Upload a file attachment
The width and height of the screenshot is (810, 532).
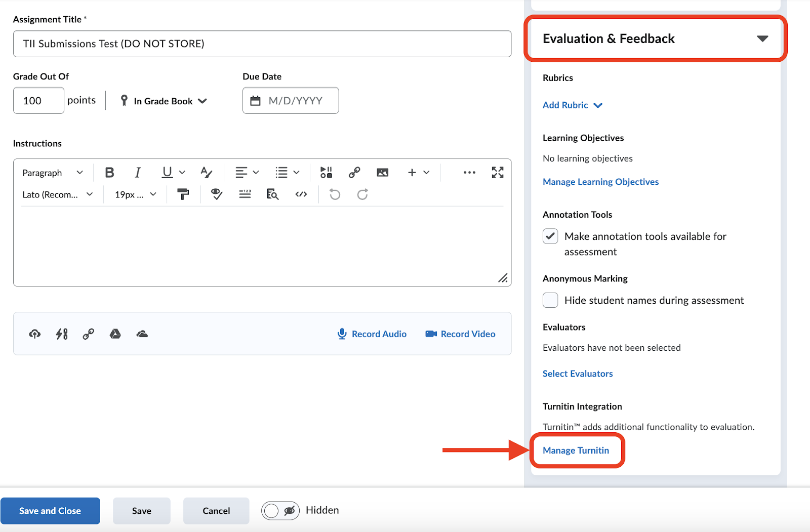34,334
